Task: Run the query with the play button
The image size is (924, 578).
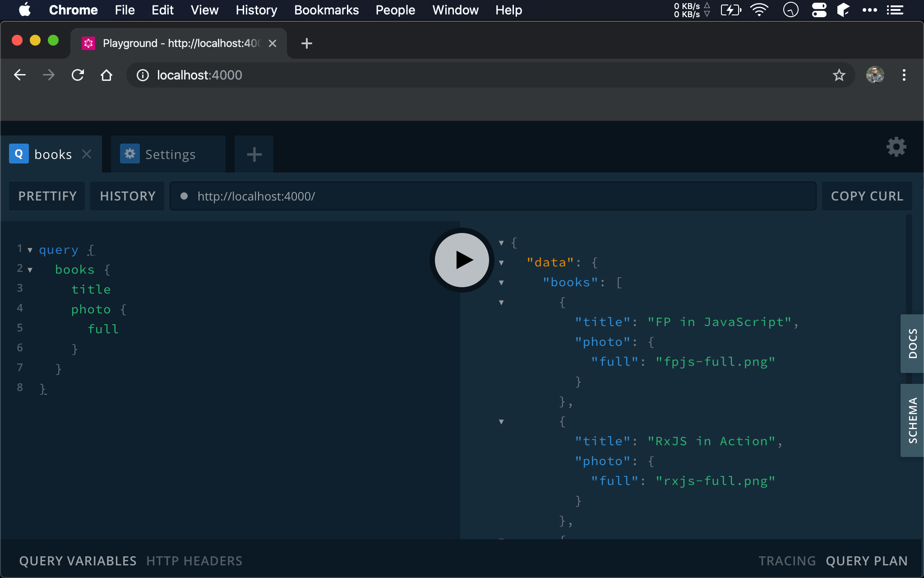Action: (x=462, y=260)
